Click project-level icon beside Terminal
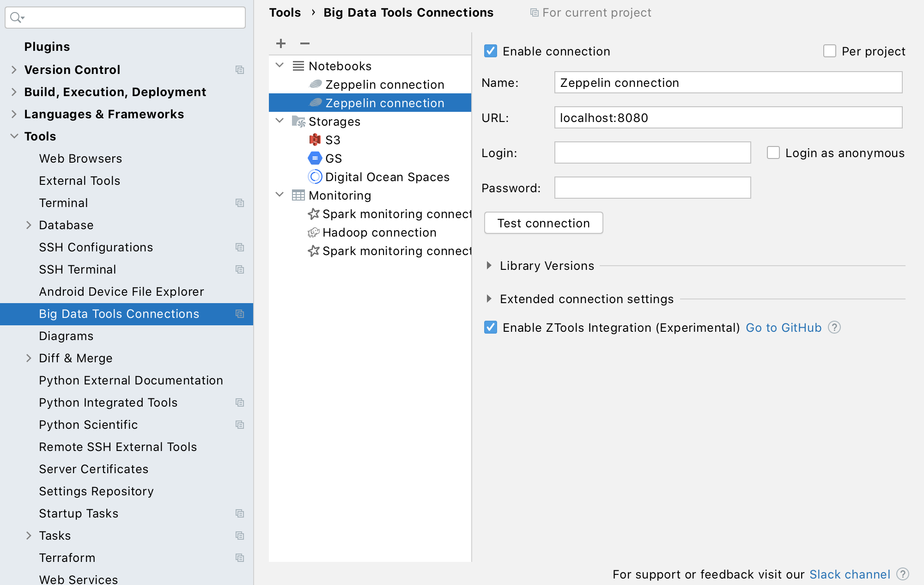Viewport: 924px width, 585px height. 240,203
